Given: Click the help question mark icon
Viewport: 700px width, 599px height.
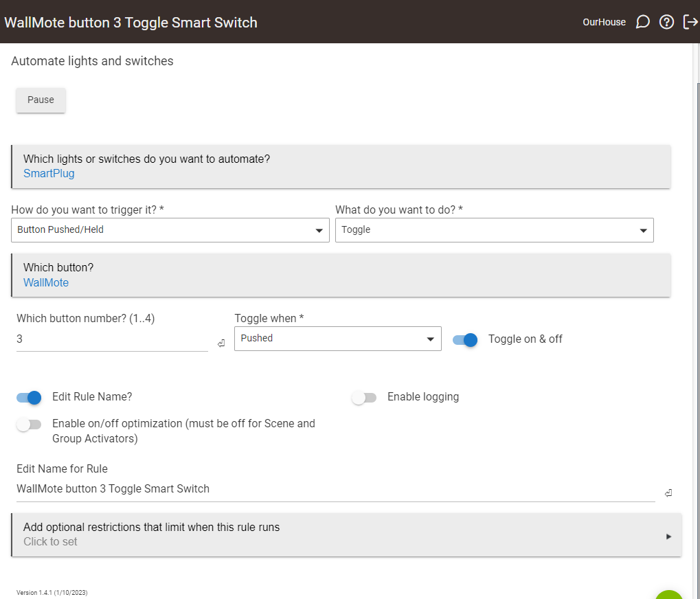Looking at the screenshot, I should click(666, 22).
